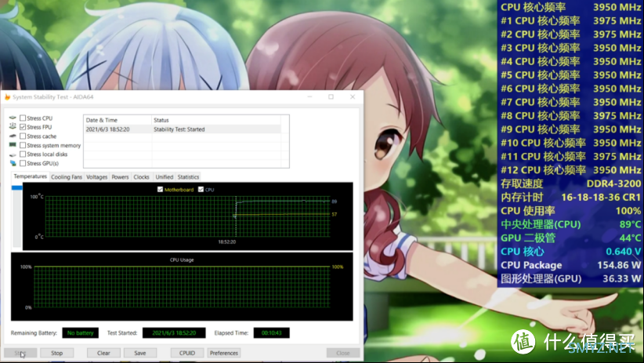The height and width of the screenshot is (363, 644).
Task: Click the AIDA64 flame icon in title bar
Action: (8, 97)
